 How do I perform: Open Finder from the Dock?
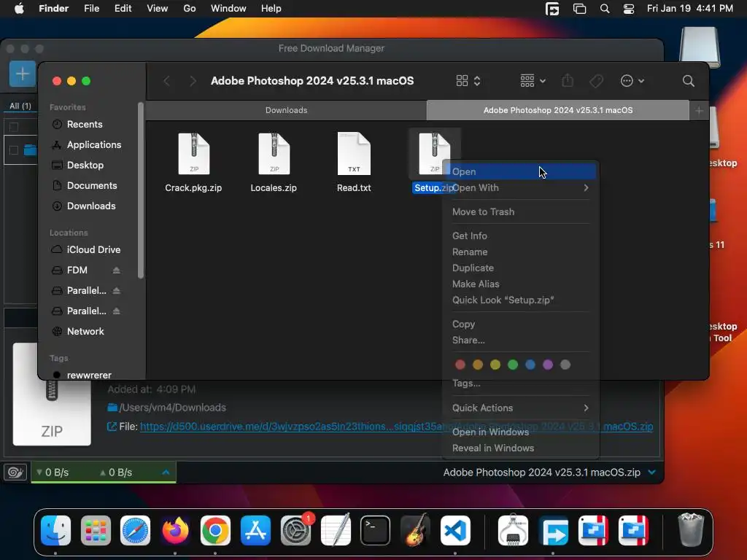click(55, 530)
